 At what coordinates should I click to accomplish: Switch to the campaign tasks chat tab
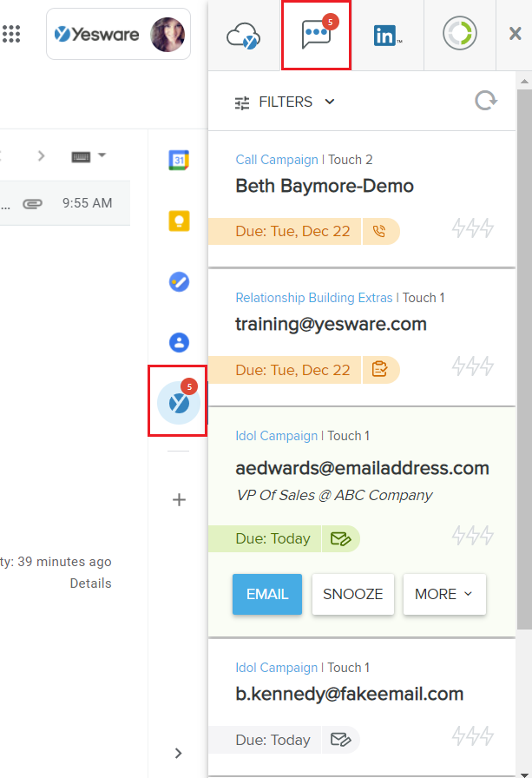[x=316, y=36]
